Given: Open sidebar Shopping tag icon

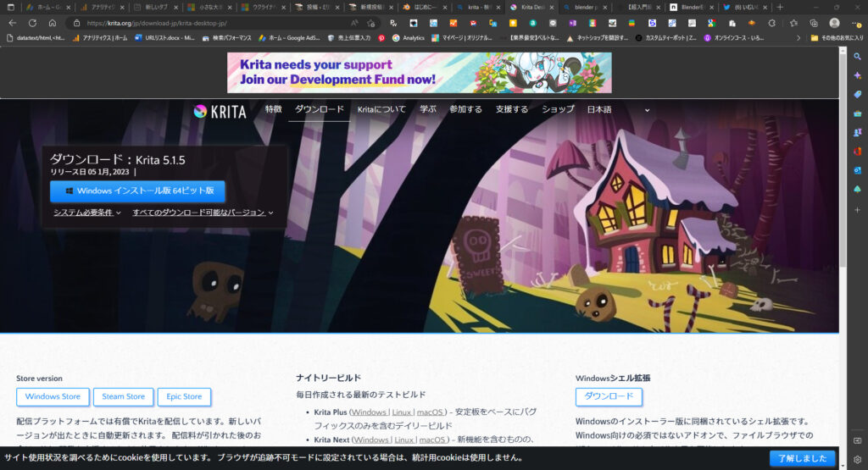Looking at the screenshot, I should click(857, 95).
